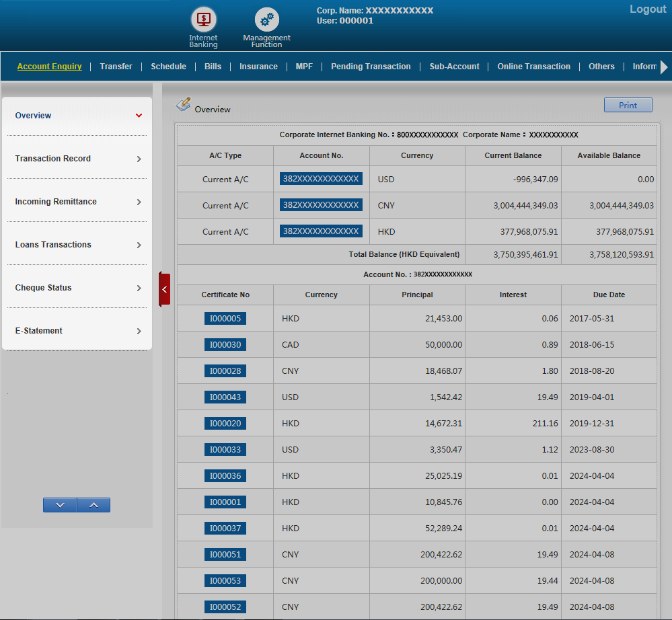
Task: Click the Overview notepad icon
Action: point(184,104)
